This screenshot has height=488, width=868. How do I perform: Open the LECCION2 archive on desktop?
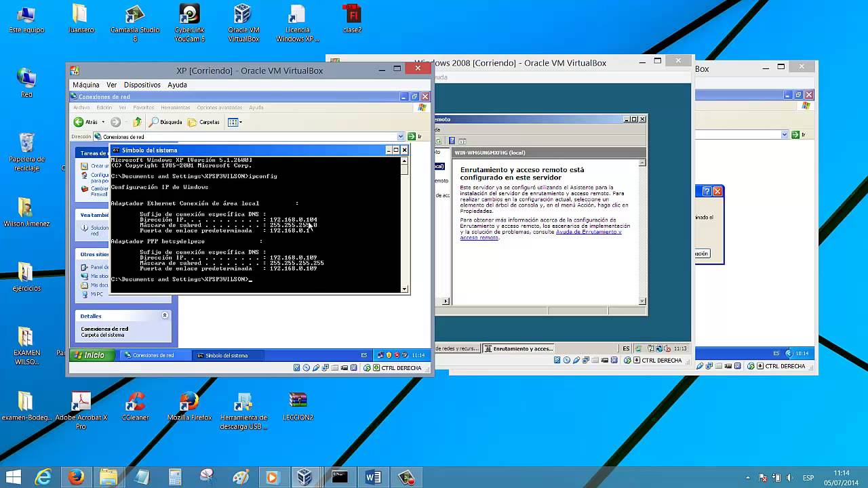(298, 406)
